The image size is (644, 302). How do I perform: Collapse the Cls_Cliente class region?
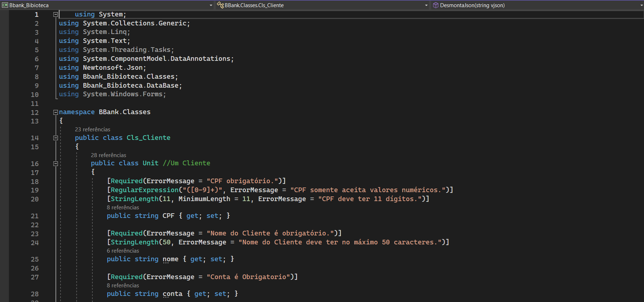point(55,138)
